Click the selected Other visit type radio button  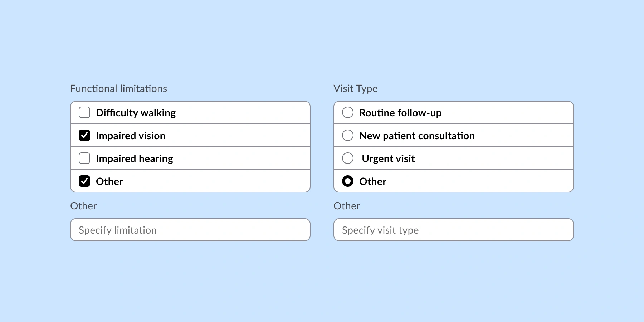pyautogui.click(x=348, y=181)
